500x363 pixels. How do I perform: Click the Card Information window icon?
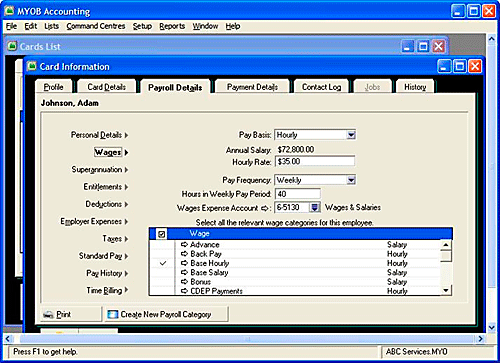32,66
